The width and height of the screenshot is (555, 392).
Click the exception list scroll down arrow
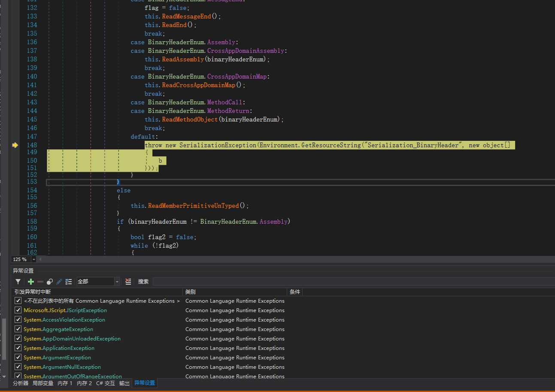coord(4,376)
